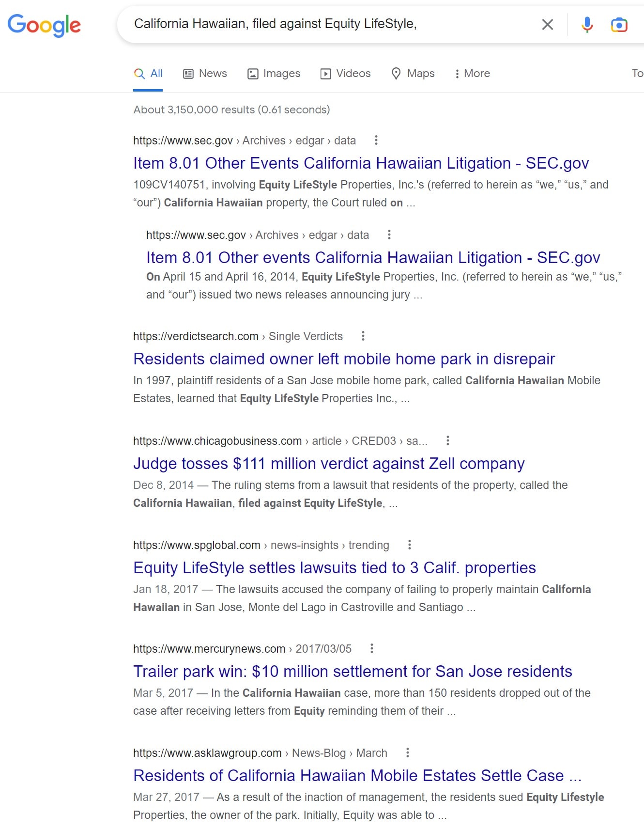Clear the search query with X
This screenshot has width=644, height=831.
pos(547,25)
